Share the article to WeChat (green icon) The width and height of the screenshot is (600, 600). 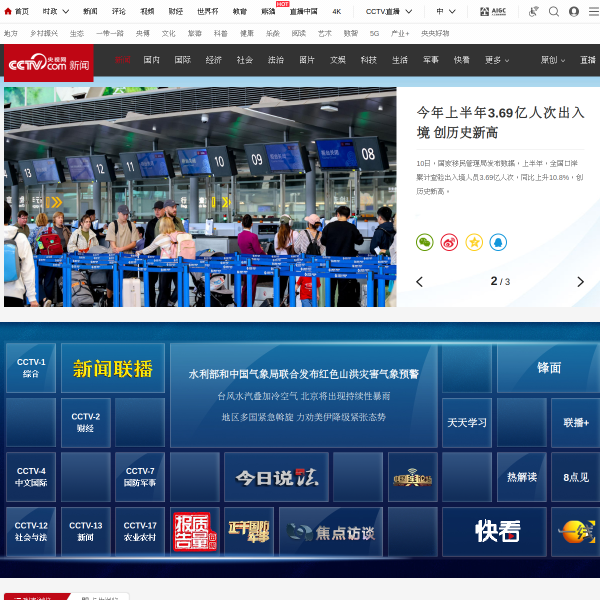coord(424,242)
